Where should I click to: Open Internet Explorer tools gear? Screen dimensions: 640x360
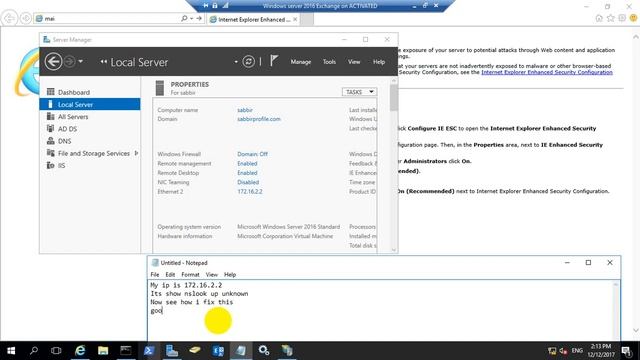[622, 18]
